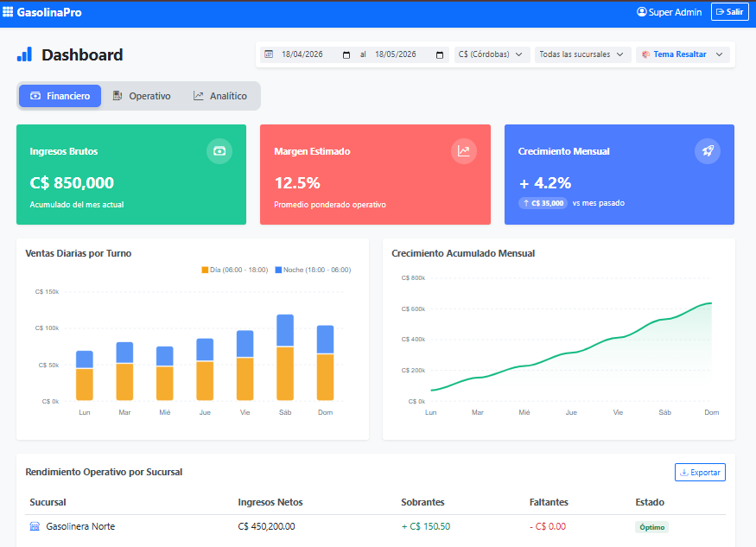
Task: Open date picker for 18/05/2026 field
Action: (439, 55)
